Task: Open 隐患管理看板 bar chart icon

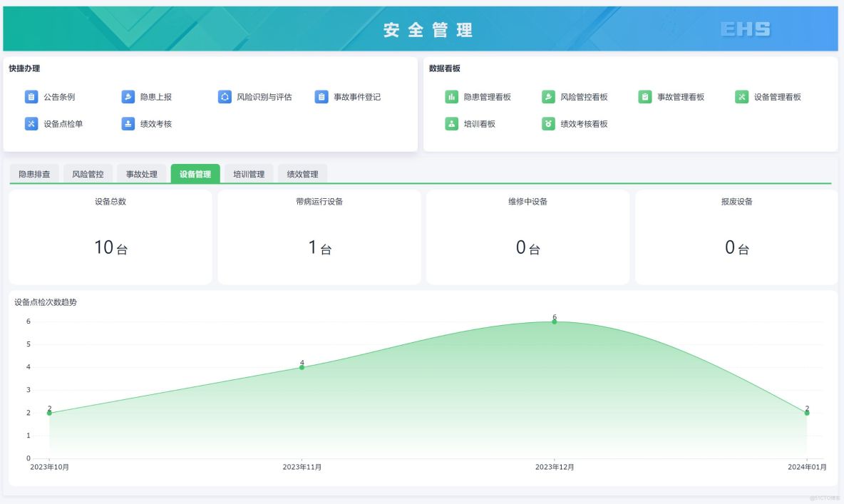Action: click(x=452, y=96)
